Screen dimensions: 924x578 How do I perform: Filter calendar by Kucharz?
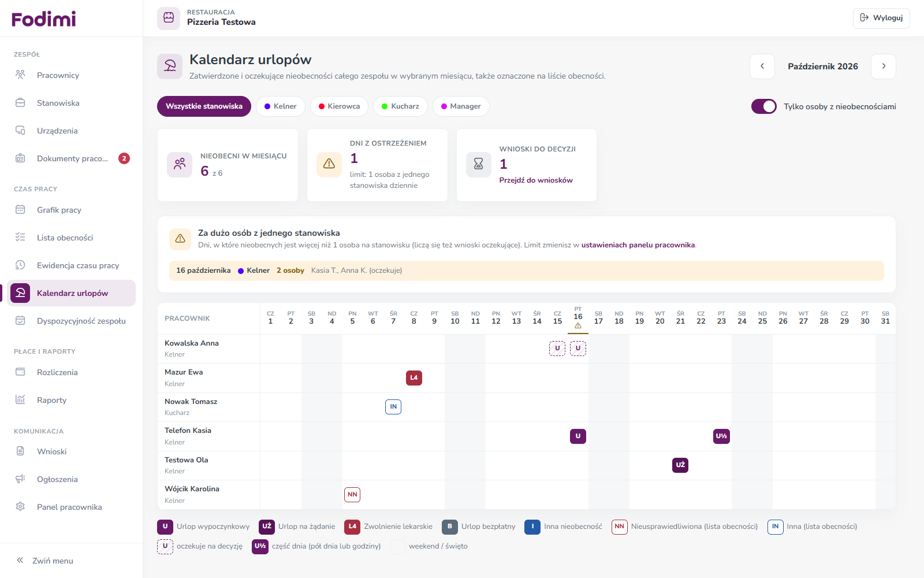click(x=400, y=106)
